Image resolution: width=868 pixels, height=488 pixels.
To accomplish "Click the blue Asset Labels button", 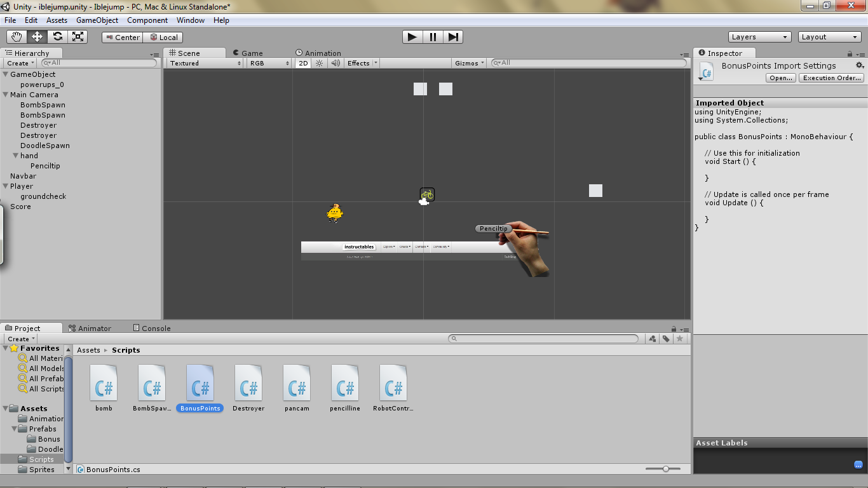I will 858,464.
